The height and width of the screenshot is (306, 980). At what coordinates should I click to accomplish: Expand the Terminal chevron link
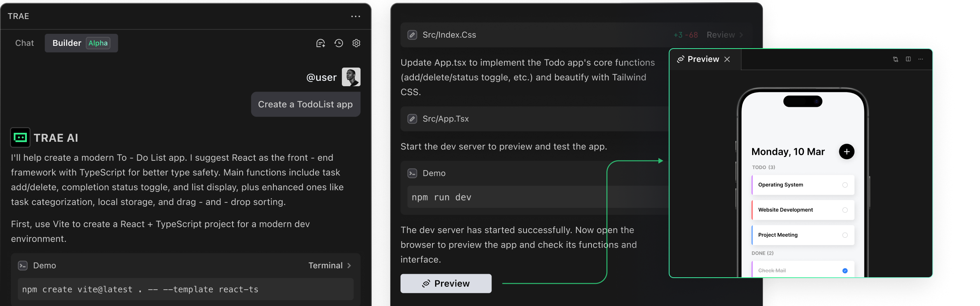pos(330,266)
